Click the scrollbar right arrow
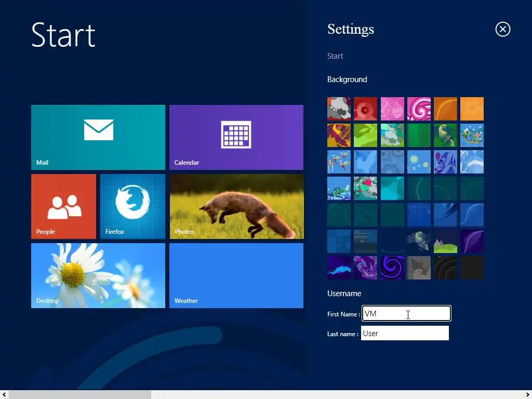 (x=528, y=395)
